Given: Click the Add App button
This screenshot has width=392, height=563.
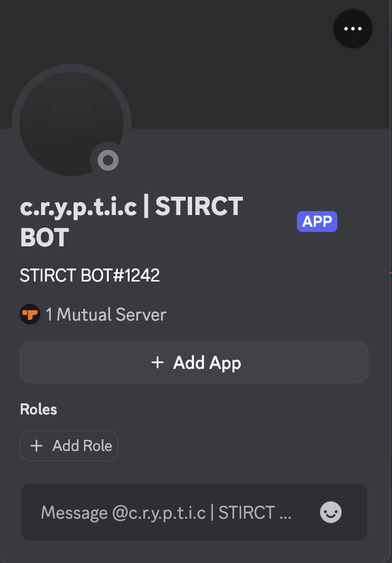Looking at the screenshot, I should point(194,362).
